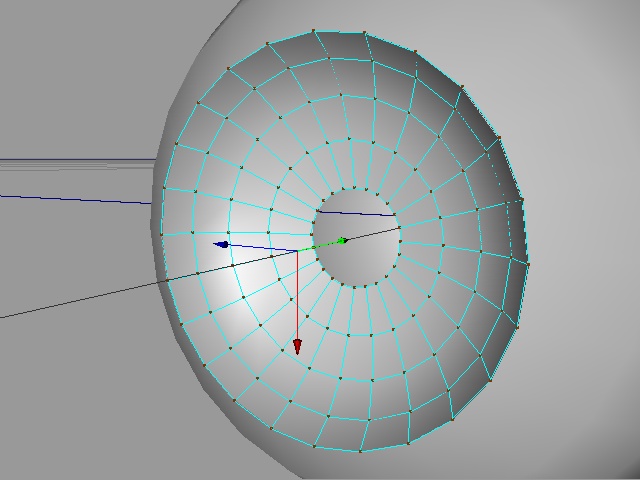Click the red arrowhead of the move gizmo

coord(297,346)
